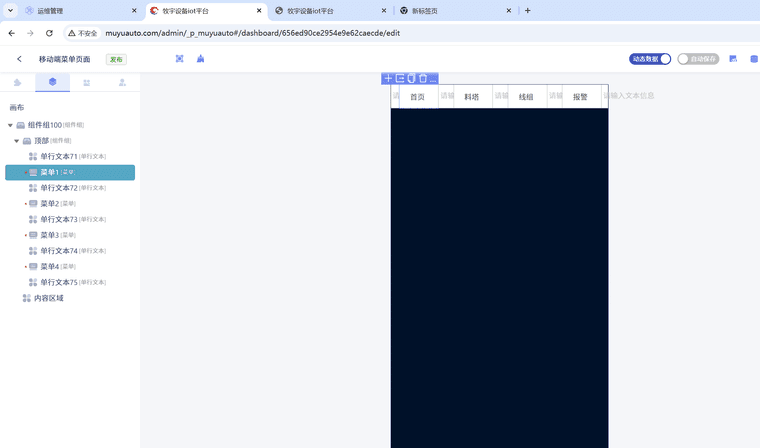Go back using the editor back chevron
The image size is (760, 448).
[x=19, y=59]
